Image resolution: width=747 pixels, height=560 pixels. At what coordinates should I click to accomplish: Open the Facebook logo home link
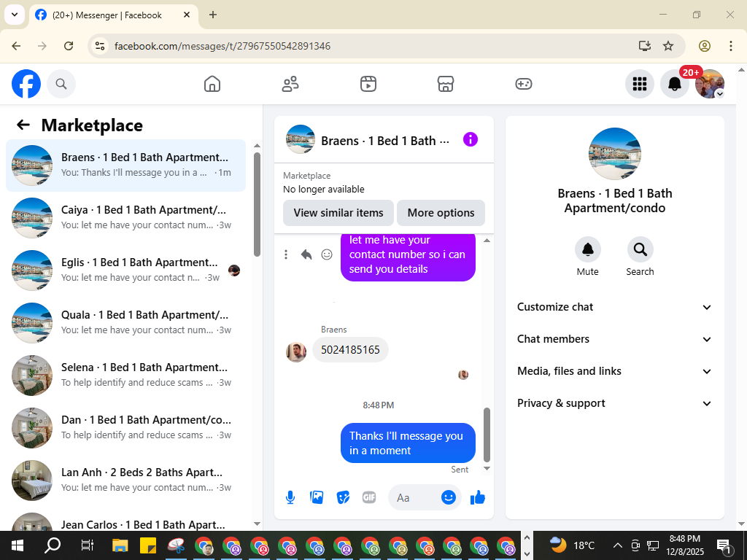26,84
